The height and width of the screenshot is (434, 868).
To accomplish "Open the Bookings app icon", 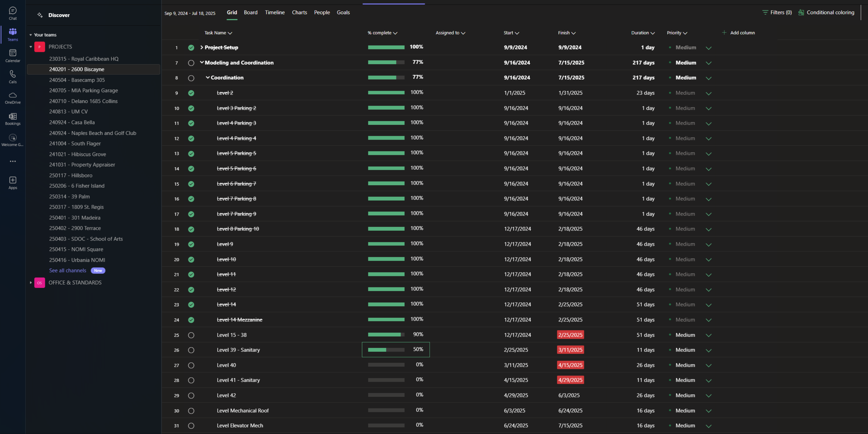I will [13, 117].
